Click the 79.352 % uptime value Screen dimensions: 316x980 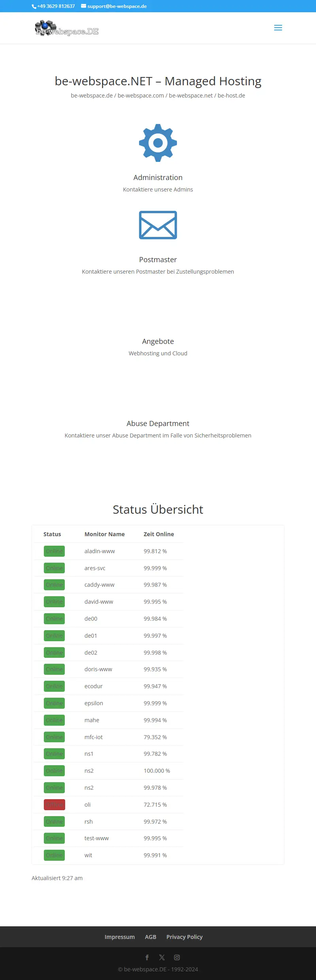point(155,737)
